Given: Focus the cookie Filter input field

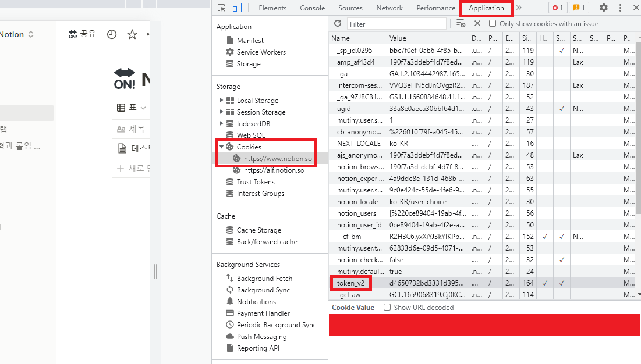Looking at the screenshot, I should pyautogui.click(x=396, y=24).
